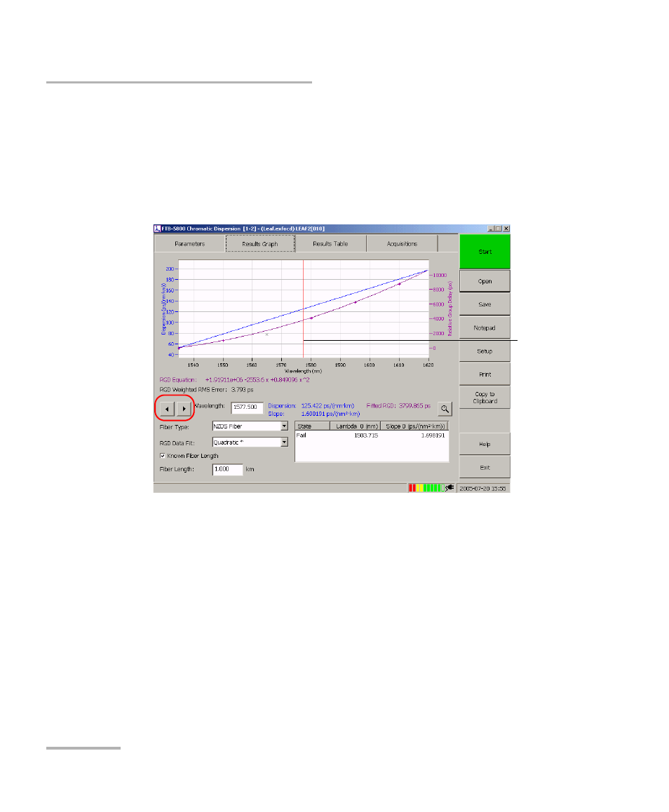Switch to the Parameters tab

(189, 244)
